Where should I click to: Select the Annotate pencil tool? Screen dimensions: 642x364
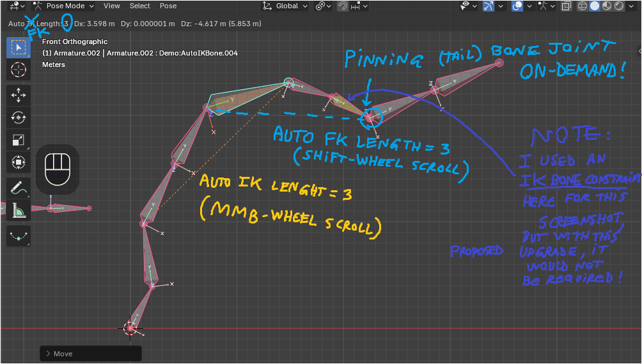[19, 188]
